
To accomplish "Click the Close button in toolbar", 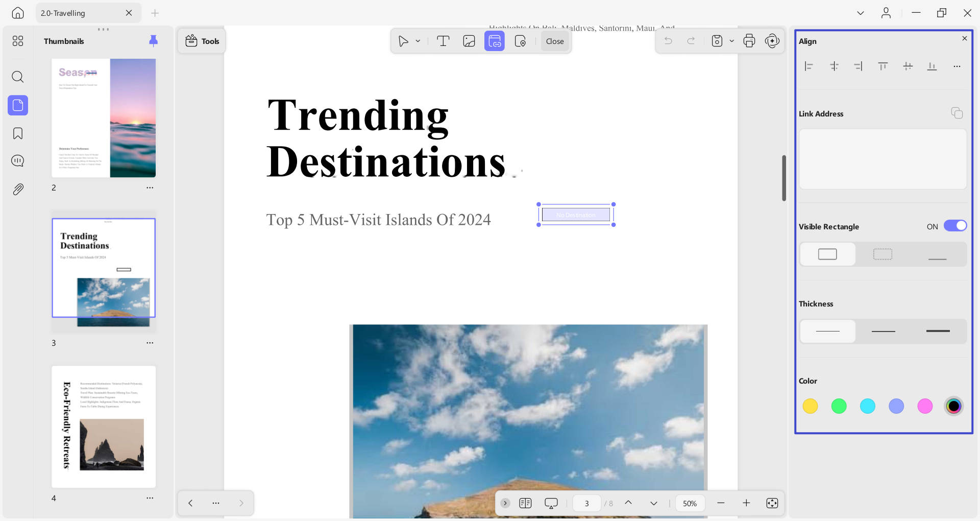I will (555, 41).
